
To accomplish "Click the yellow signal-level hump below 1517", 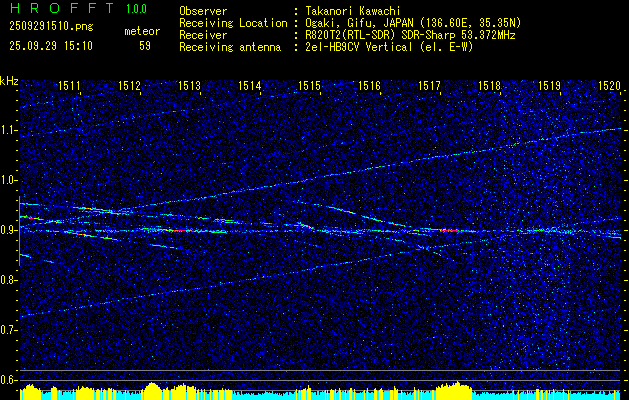I will click(x=454, y=391).
